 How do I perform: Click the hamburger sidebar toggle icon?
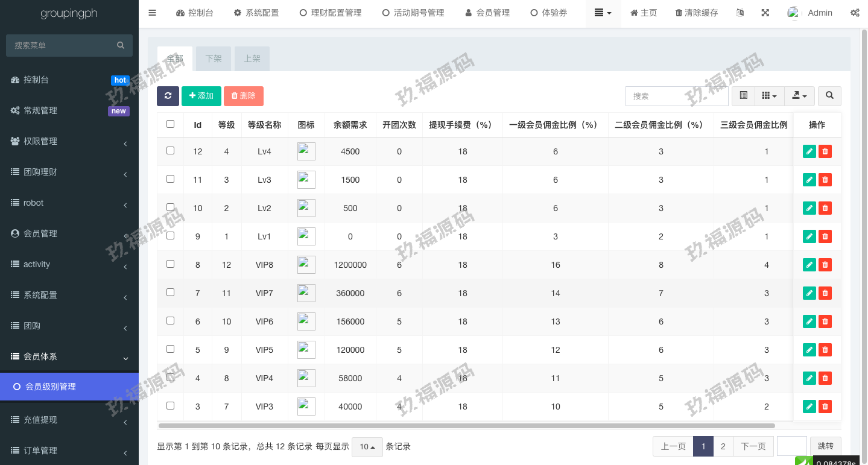coord(152,13)
